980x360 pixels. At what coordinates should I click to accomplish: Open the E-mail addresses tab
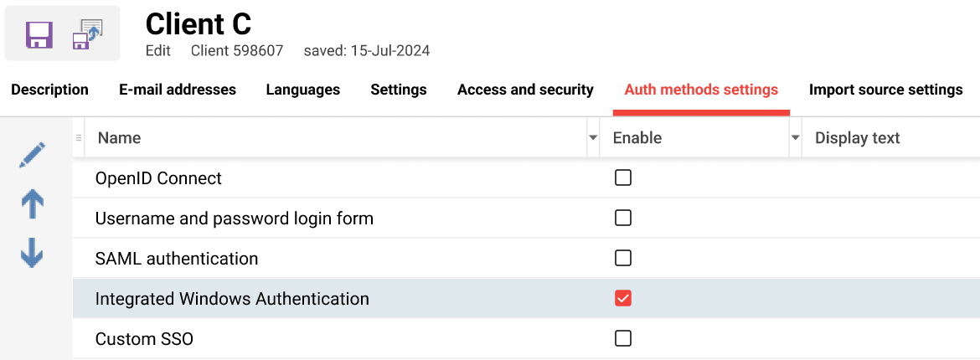pos(178,90)
